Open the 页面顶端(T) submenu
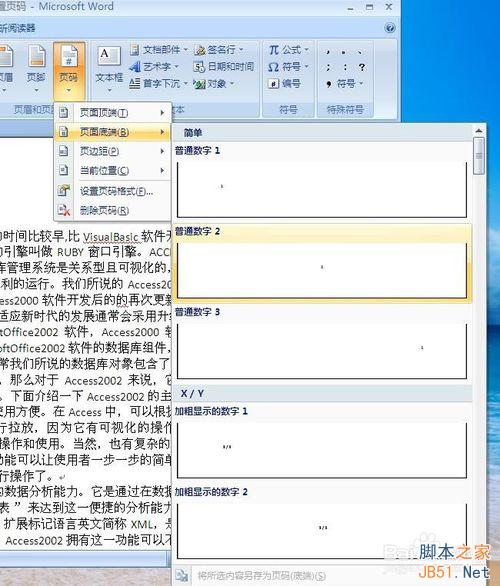The height and width of the screenshot is (586, 500). coord(113,112)
